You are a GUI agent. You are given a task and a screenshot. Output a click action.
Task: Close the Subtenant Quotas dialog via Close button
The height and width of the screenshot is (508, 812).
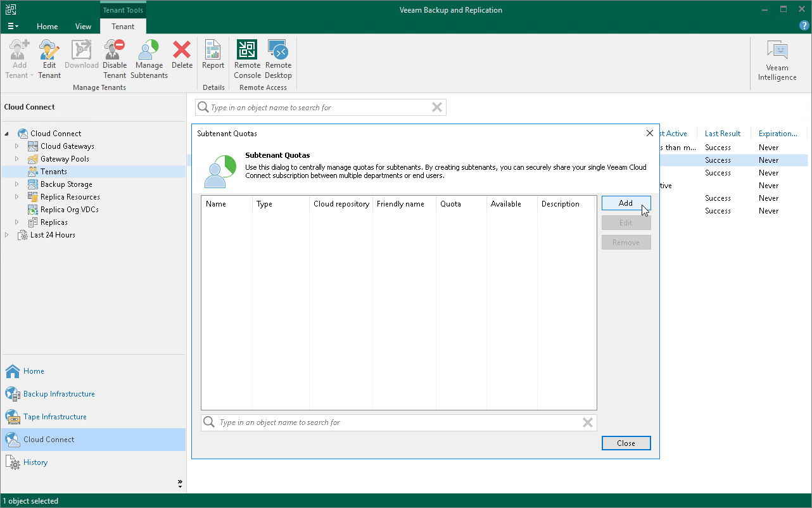626,443
